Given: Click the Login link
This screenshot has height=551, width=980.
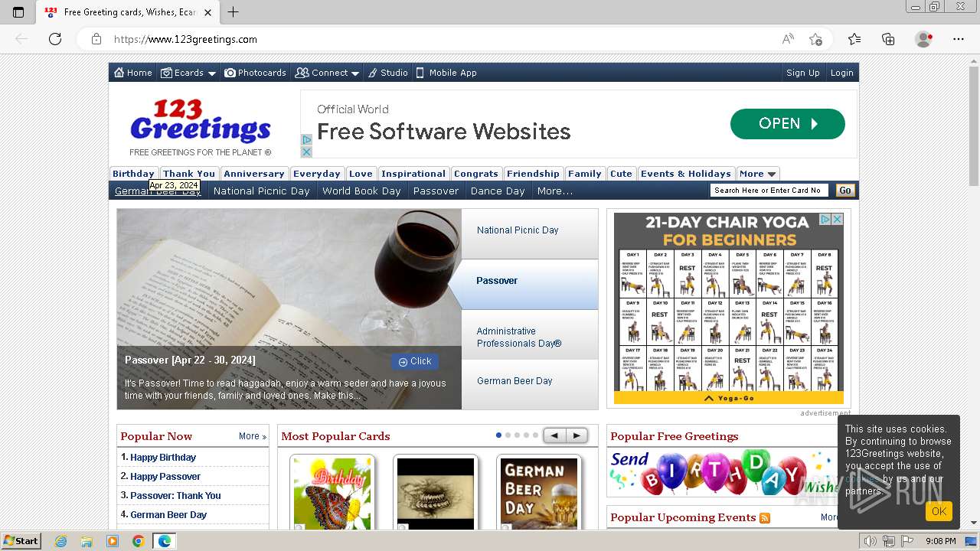Looking at the screenshot, I should [841, 73].
